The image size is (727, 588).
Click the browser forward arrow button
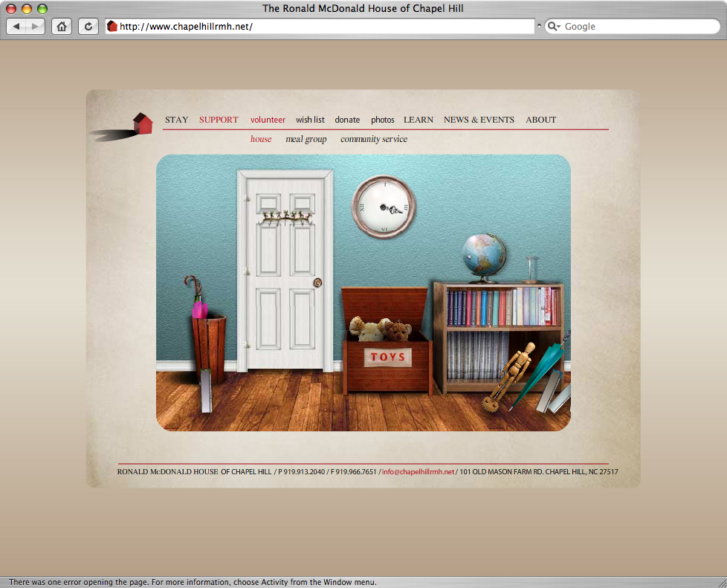(35, 27)
